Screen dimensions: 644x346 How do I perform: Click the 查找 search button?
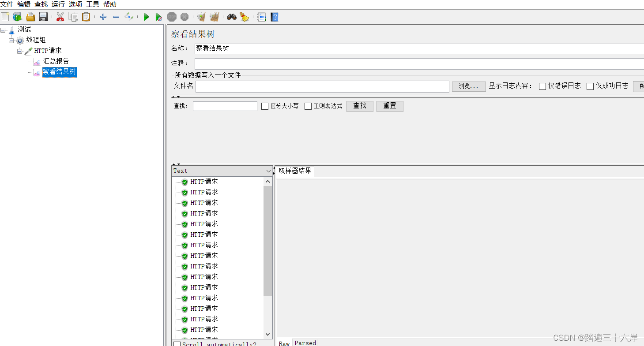tap(360, 106)
